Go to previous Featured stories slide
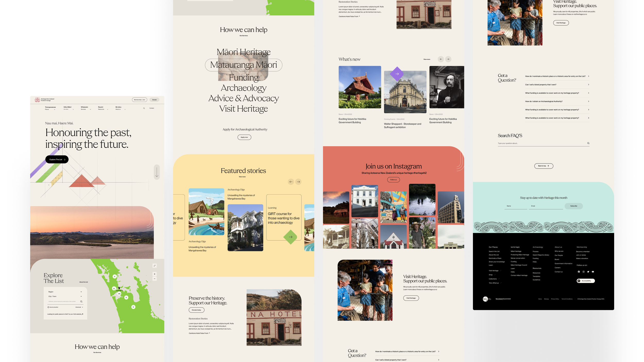 pyautogui.click(x=291, y=182)
